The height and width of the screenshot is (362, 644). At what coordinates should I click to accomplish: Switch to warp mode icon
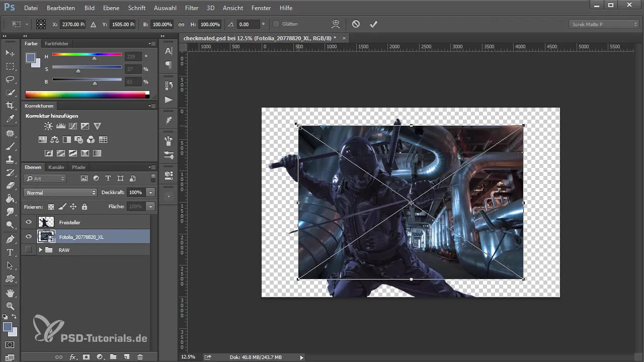336,24
